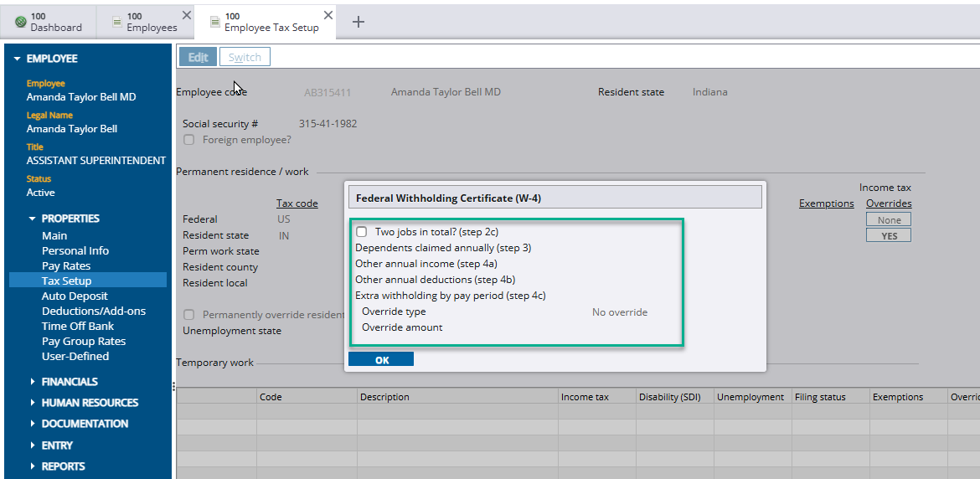Click the Code column header

point(307,397)
